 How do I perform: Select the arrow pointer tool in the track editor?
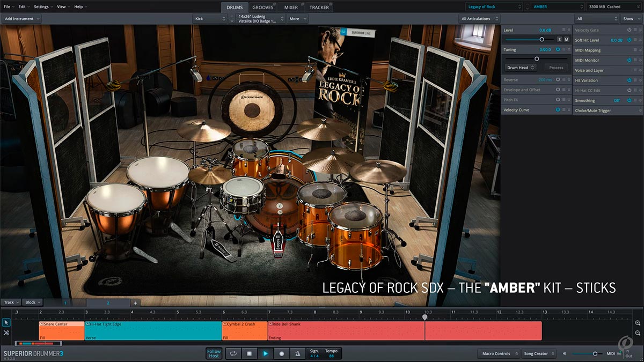click(x=6, y=322)
